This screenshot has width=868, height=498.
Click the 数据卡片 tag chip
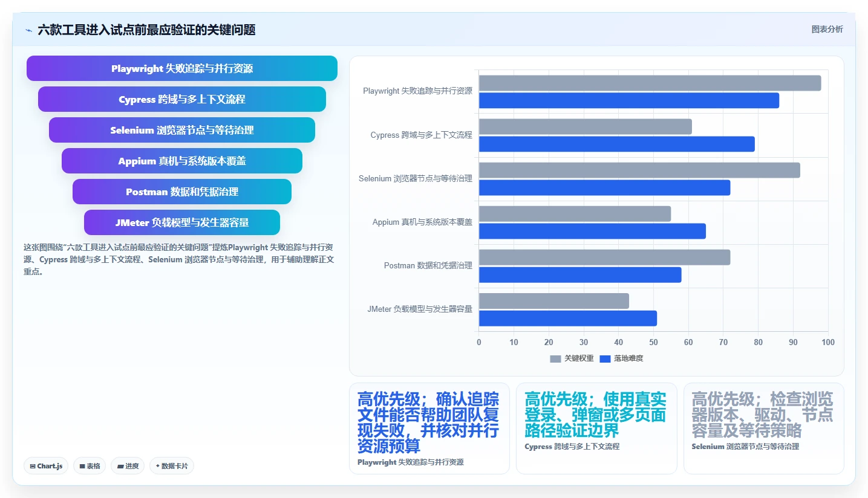tap(172, 466)
